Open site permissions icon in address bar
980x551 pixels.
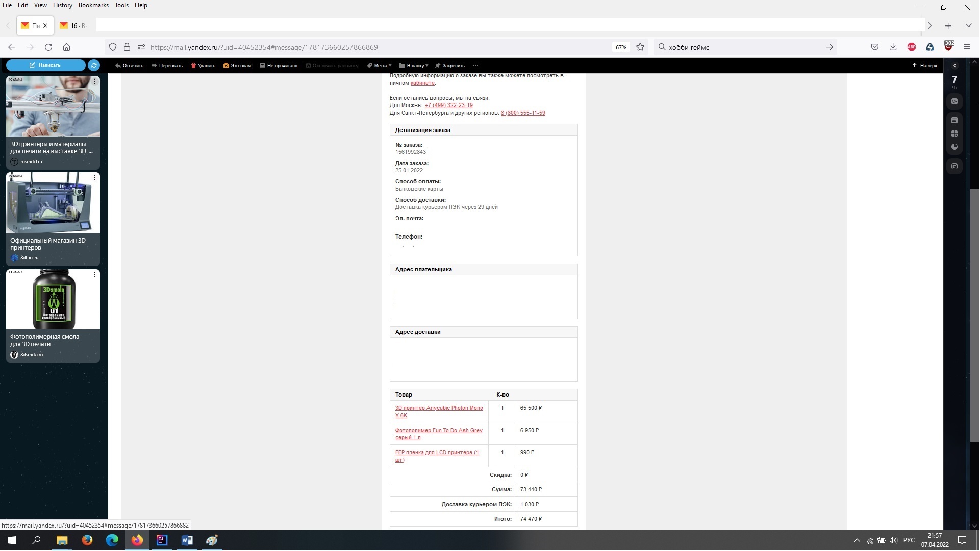tap(141, 47)
